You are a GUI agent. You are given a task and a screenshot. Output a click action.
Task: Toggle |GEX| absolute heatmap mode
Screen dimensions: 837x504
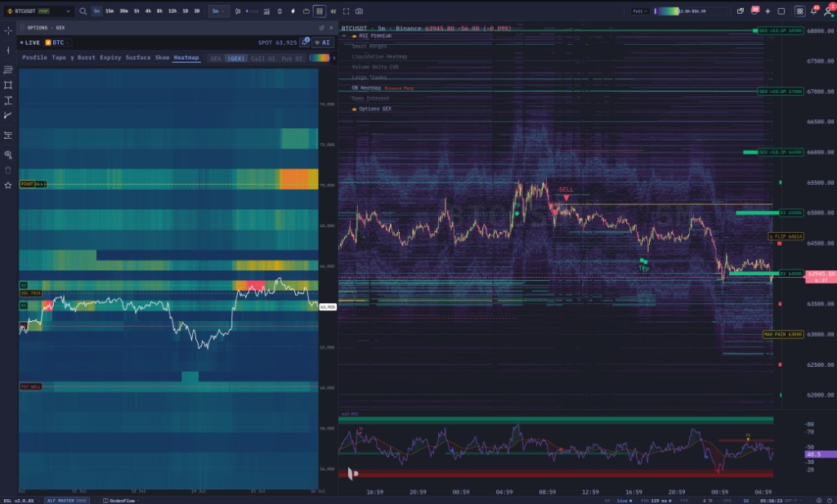235,59
